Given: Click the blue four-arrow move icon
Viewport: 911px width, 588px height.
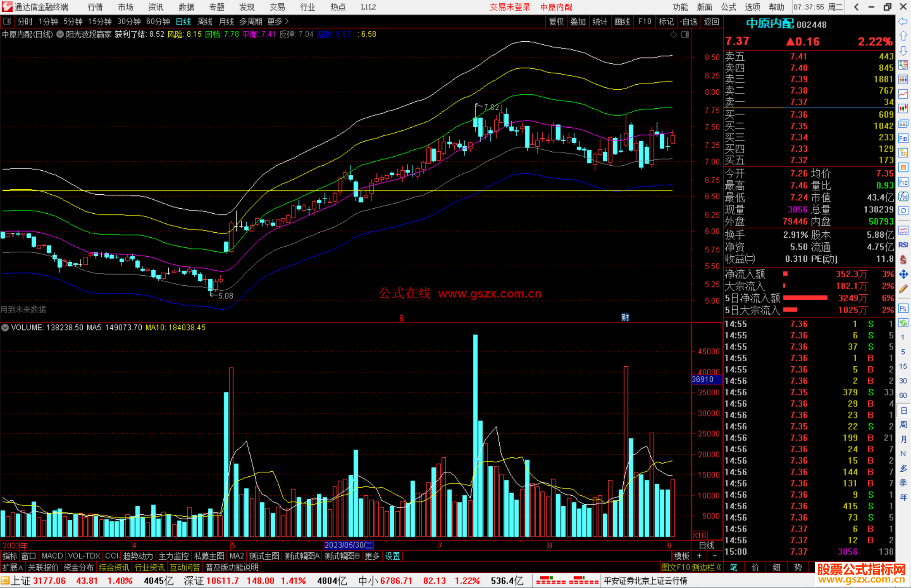Looking at the screenshot, I should 903,274.
